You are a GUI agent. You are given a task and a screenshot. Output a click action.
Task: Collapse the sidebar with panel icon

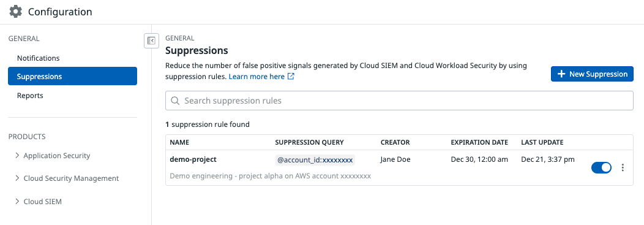click(x=152, y=40)
